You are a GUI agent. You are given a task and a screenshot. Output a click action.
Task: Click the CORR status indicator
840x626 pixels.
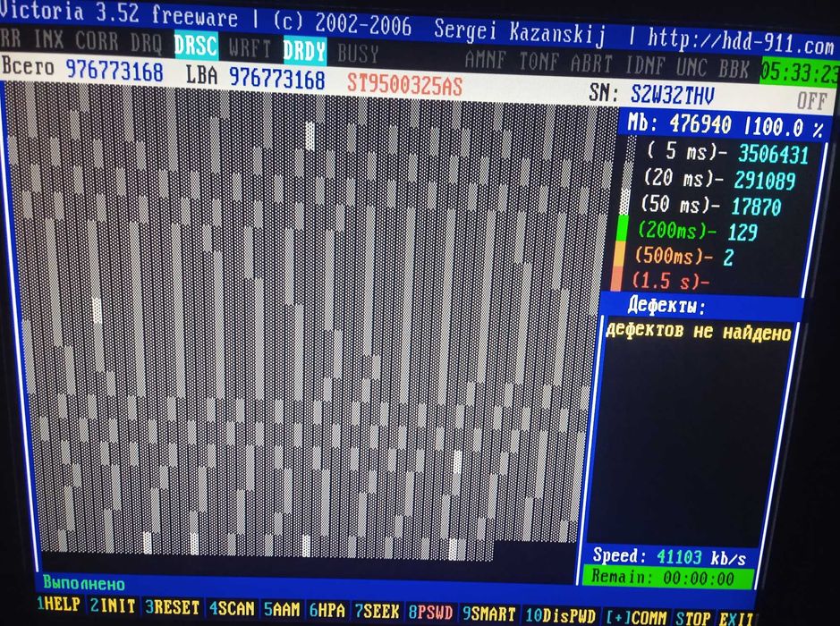(x=97, y=41)
